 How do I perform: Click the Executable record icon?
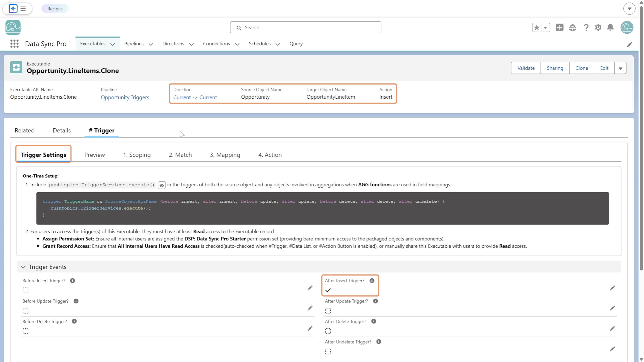point(16,67)
